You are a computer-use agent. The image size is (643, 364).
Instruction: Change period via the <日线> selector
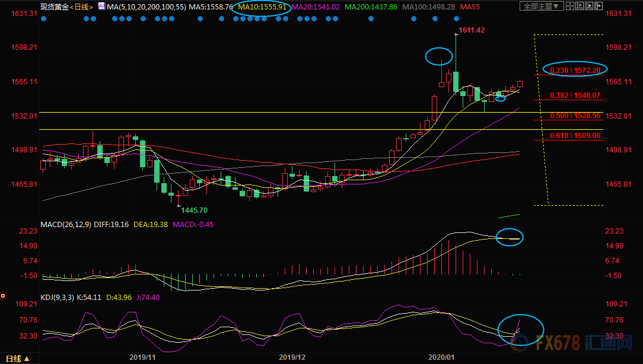[x=82, y=7]
